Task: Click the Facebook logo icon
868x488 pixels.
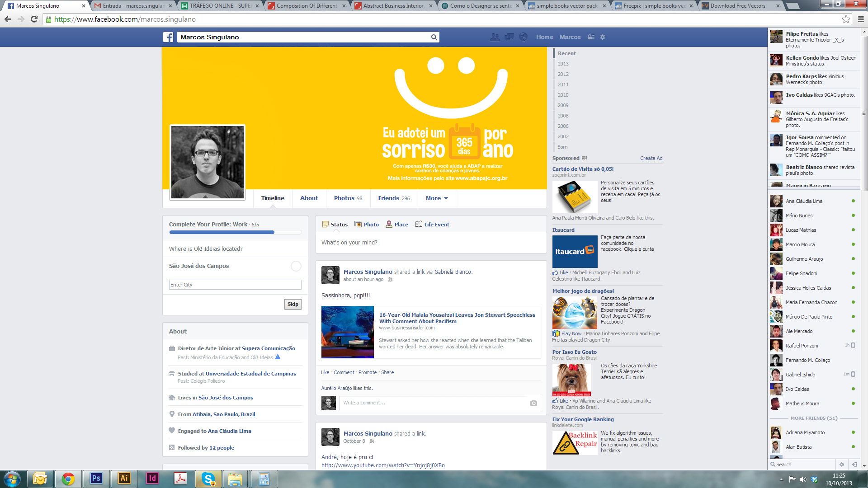Action: pyautogui.click(x=168, y=37)
